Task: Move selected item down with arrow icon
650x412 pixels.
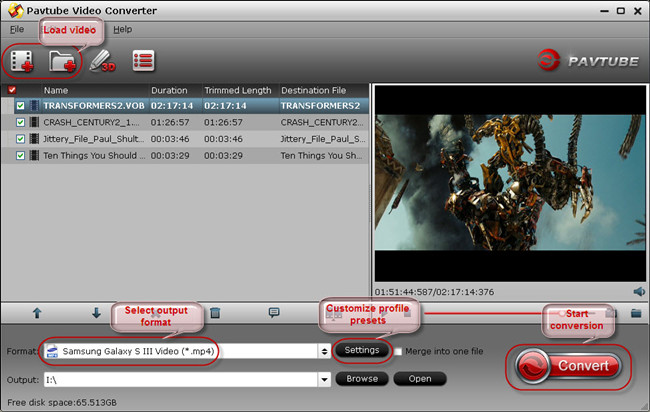Action: (x=96, y=313)
